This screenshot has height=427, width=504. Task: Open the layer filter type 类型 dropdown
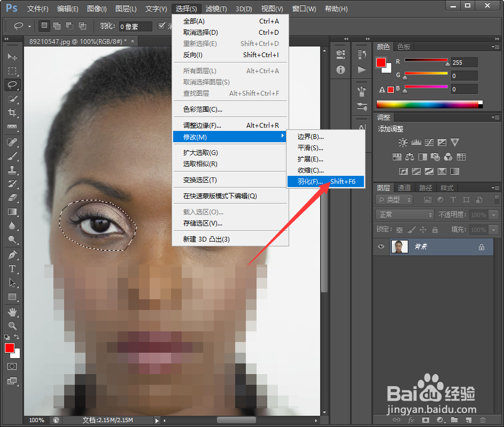tap(394, 199)
